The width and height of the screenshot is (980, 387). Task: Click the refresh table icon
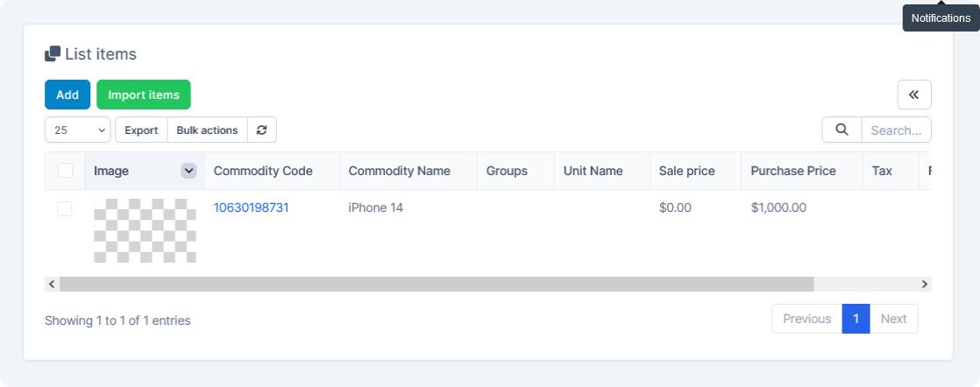[x=262, y=130]
